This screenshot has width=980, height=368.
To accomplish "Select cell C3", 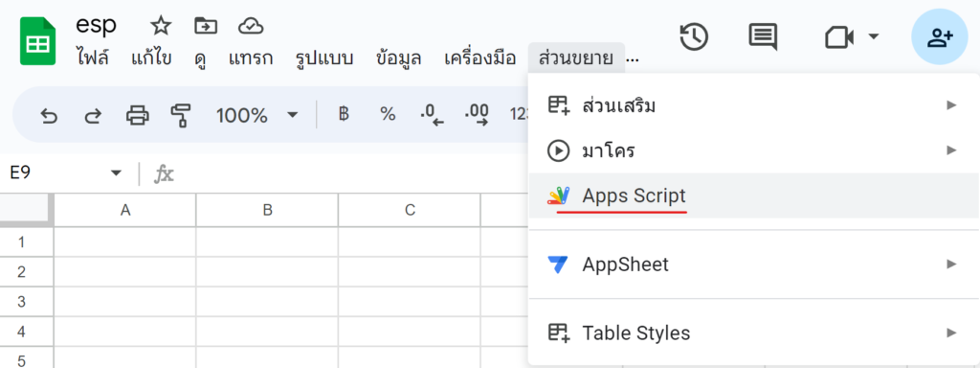I will 410,302.
